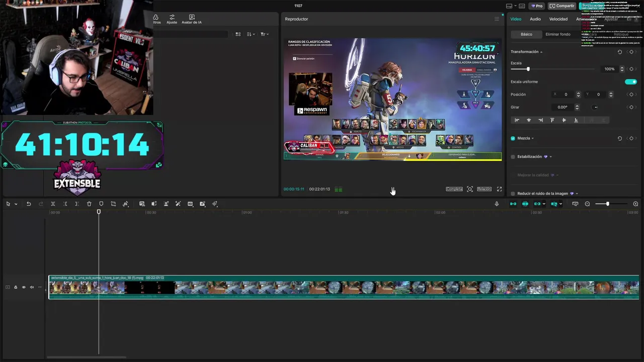Expand Reducir el ruido de la imagen arrow
This screenshot has width=644, height=362.
(577, 194)
